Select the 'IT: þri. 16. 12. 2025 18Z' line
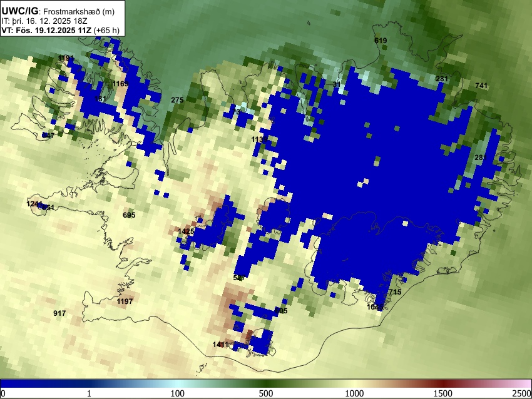This screenshot has height=399, width=532. coord(44,21)
